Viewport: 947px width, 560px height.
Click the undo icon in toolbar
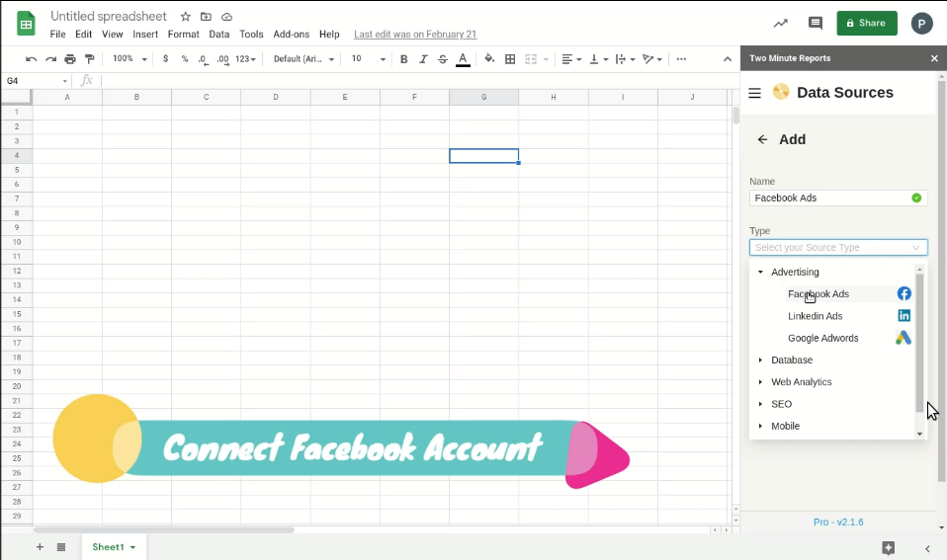[32, 59]
